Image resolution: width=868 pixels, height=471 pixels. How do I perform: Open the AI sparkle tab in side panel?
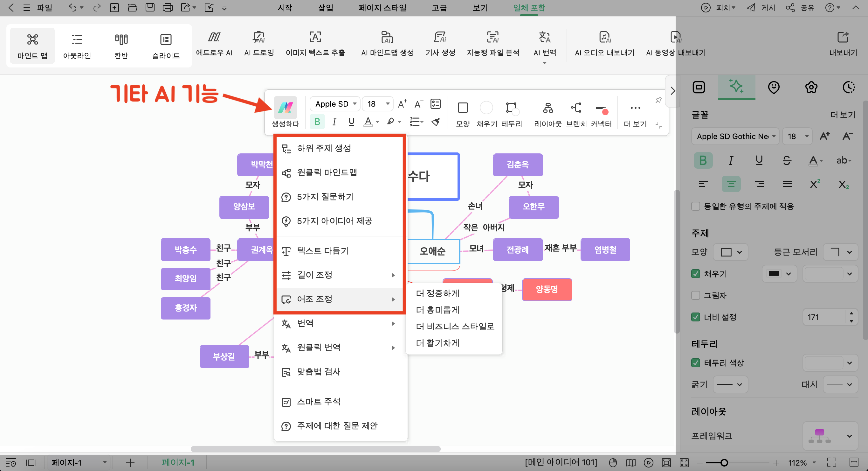click(x=736, y=87)
